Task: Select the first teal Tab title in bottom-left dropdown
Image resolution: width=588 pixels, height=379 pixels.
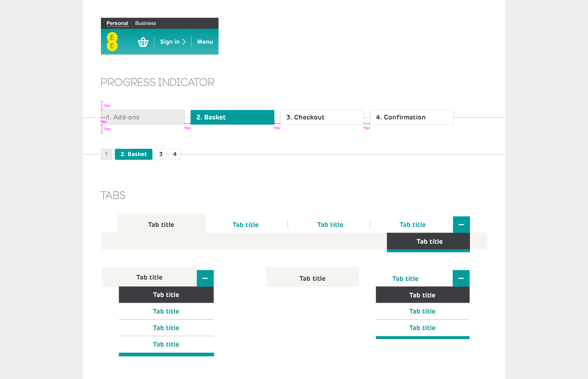Action: click(166, 311)
